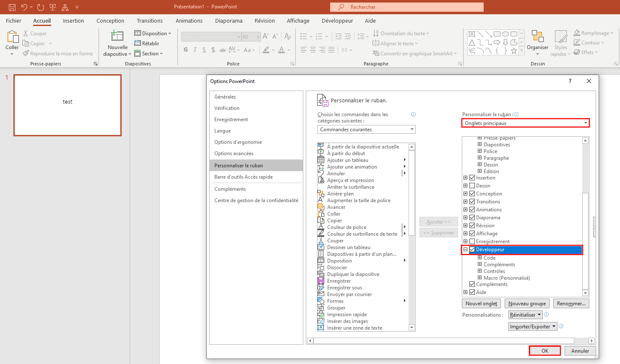
Task: Expand the Contrôles group node
Action: (480, 271)
